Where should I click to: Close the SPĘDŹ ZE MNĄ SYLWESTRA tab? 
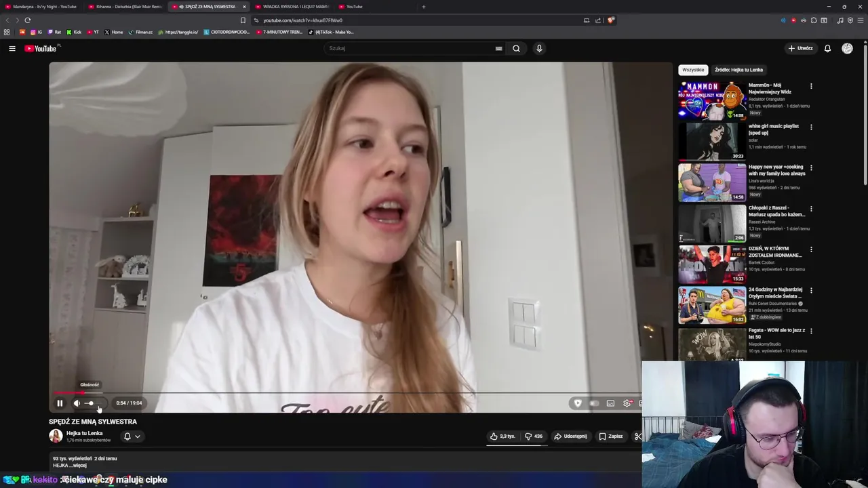click(244, 7)
